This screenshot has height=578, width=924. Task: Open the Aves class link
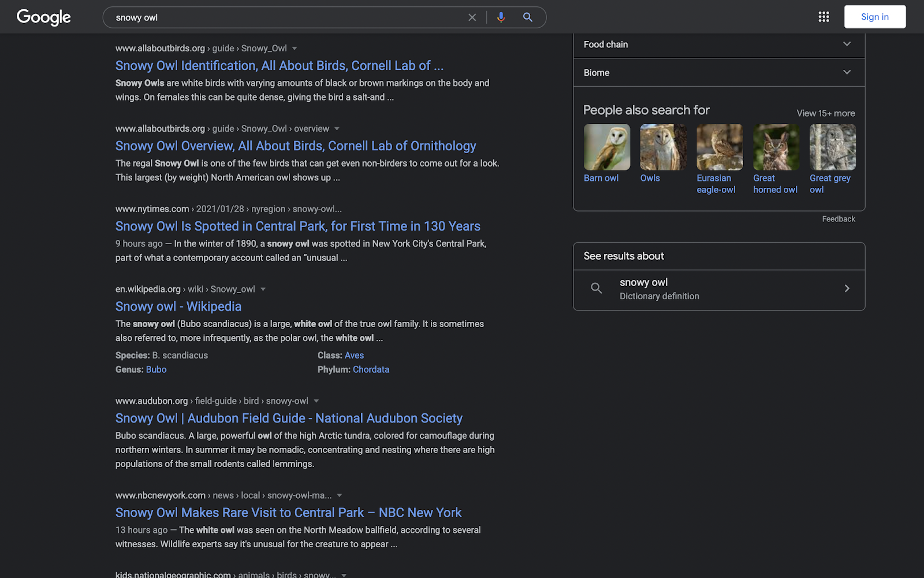(354, 355)
